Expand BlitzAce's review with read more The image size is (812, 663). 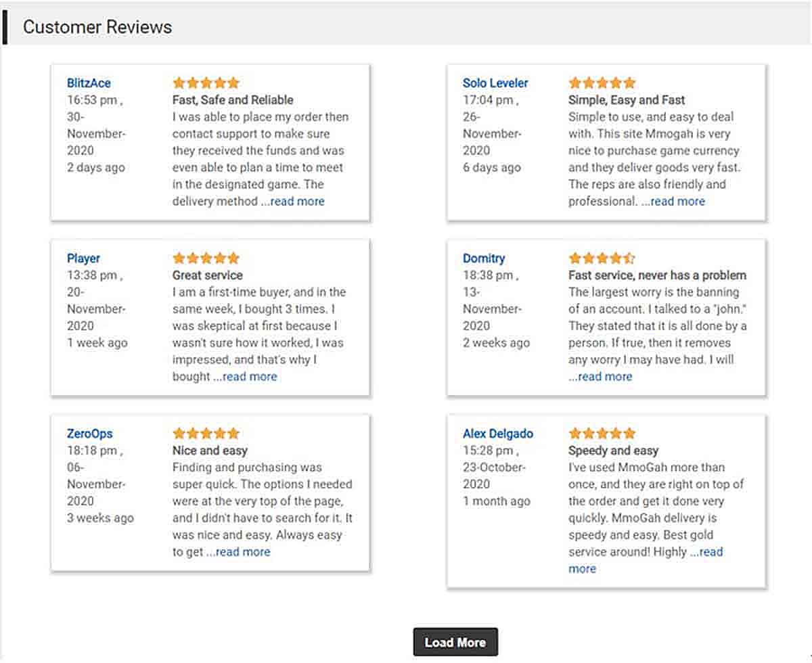click(297, 202)
